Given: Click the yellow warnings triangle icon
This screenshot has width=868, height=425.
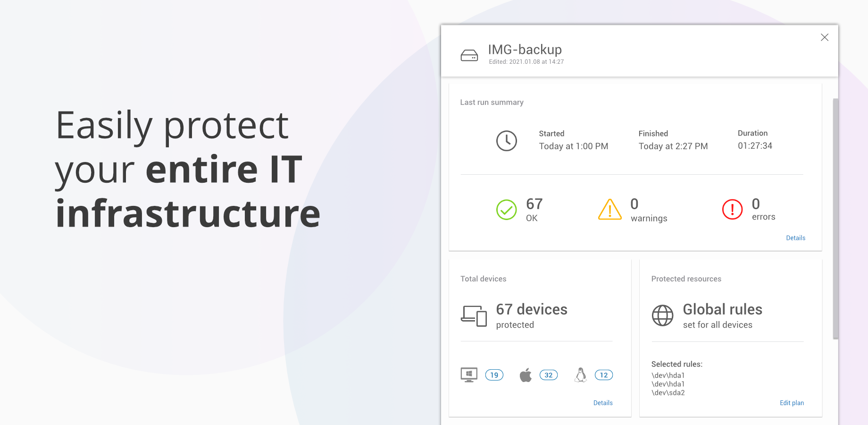Looking at the screenshot, I should tap(609, 210).
